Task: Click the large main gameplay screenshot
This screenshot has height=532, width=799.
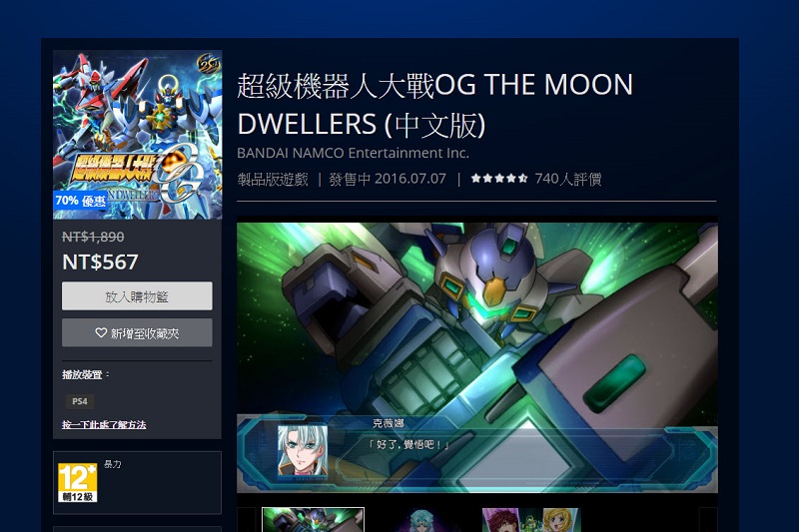Action: [477, 357]
